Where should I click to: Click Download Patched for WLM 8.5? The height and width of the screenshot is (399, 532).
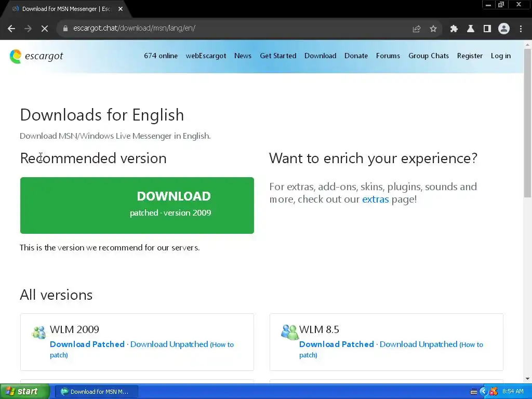[337, 344]
